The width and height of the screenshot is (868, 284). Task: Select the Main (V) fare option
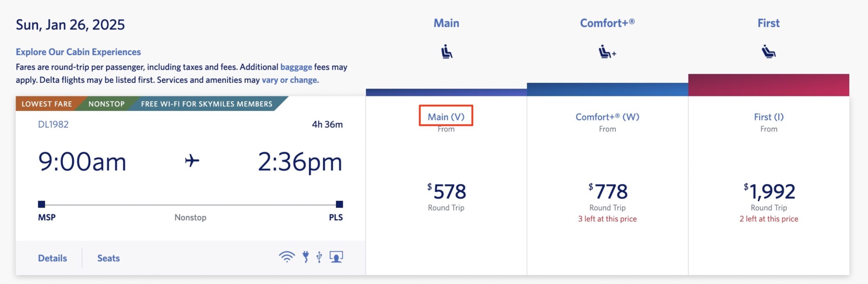point(446,117)
